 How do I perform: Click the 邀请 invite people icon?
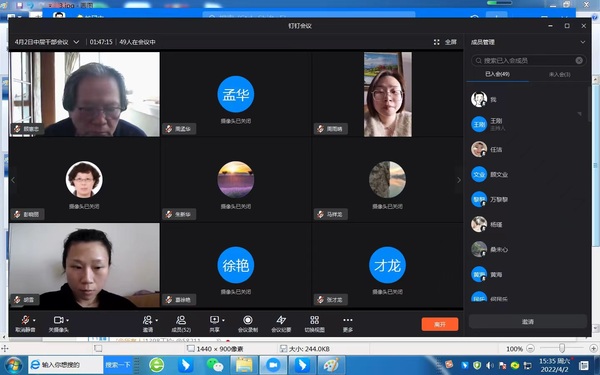[147, 320]
